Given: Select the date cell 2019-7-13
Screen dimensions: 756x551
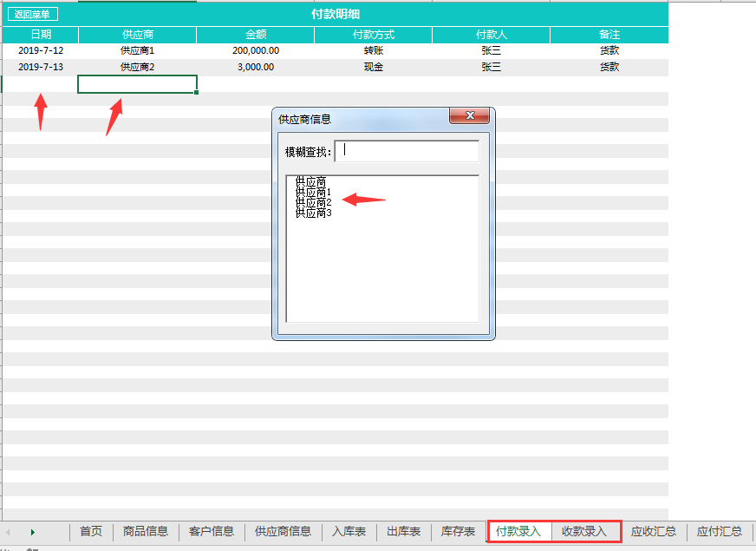Looking at the screenshot, I should coord(41,67).
